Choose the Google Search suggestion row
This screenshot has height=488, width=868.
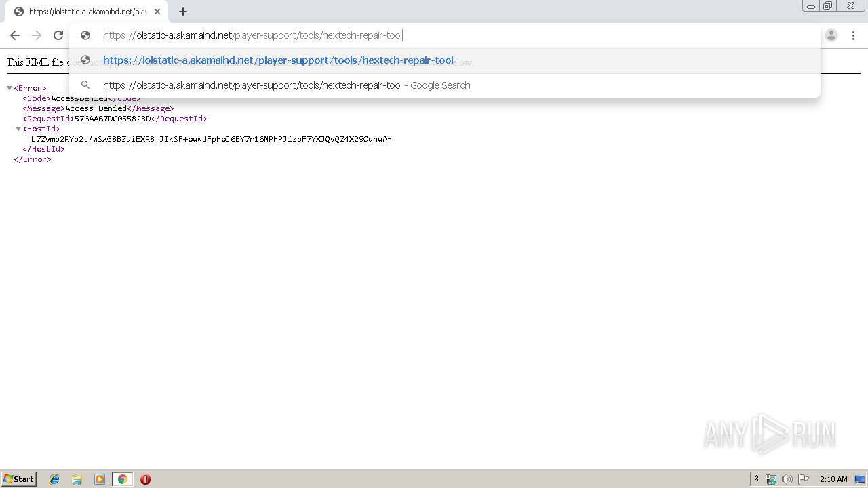click(x=444, y=85)
